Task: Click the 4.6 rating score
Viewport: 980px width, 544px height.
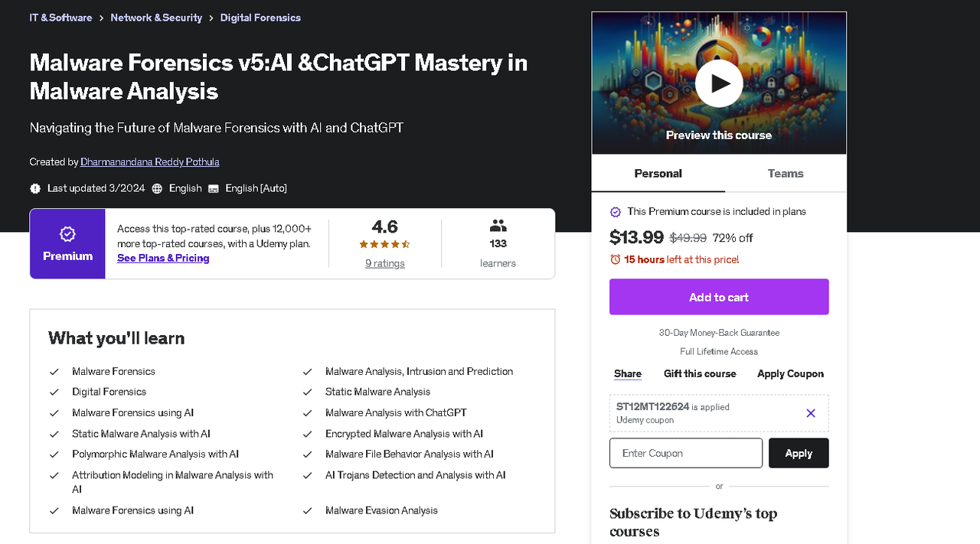Action: pyautogui.click(x=384, y=227)
